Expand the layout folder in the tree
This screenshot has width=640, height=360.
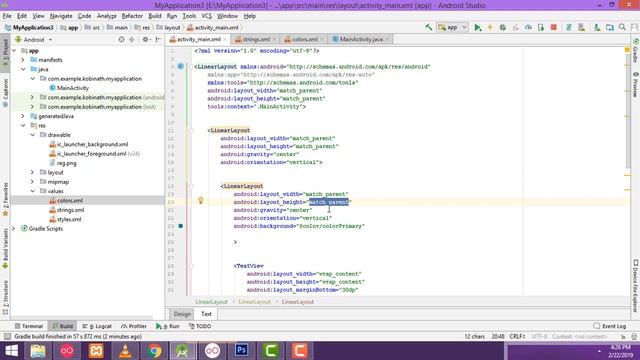point(32,173)
